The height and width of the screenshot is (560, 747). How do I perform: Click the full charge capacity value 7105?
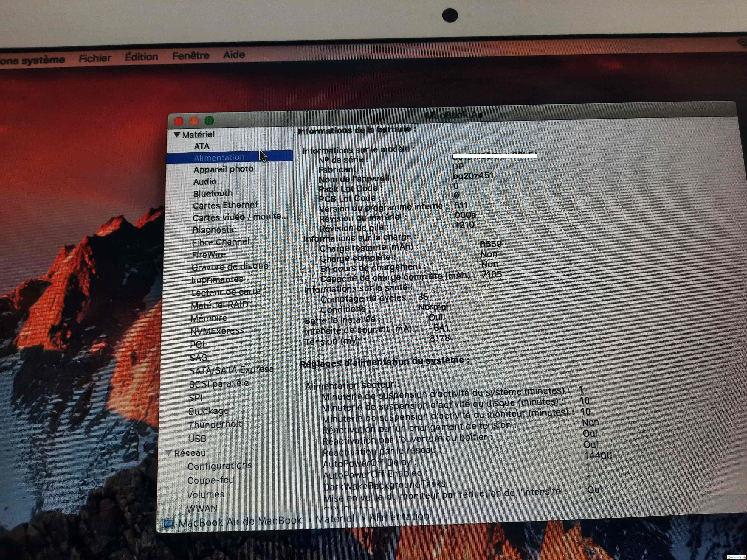coord(492,274)
